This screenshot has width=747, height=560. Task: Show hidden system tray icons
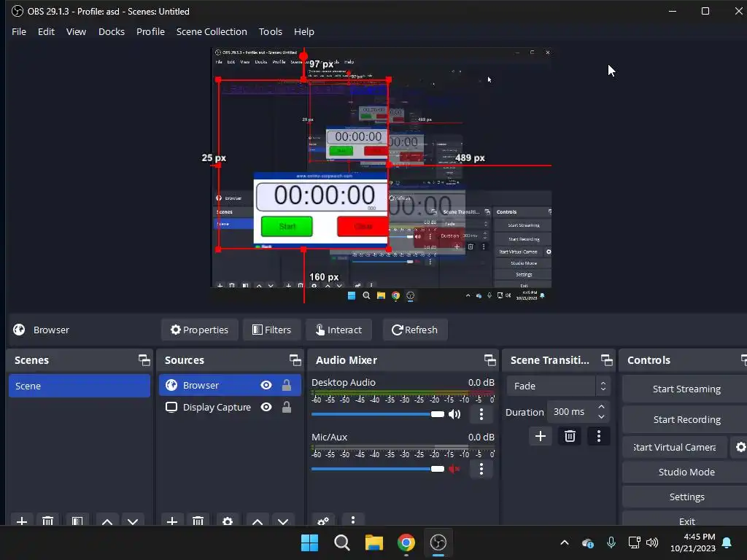pos(565,542)
